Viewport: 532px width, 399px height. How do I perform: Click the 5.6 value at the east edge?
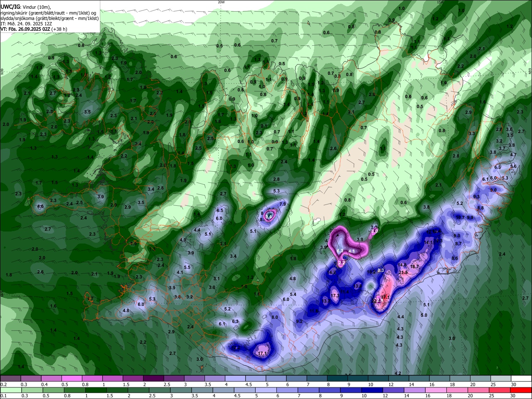(x=513, y=166)
